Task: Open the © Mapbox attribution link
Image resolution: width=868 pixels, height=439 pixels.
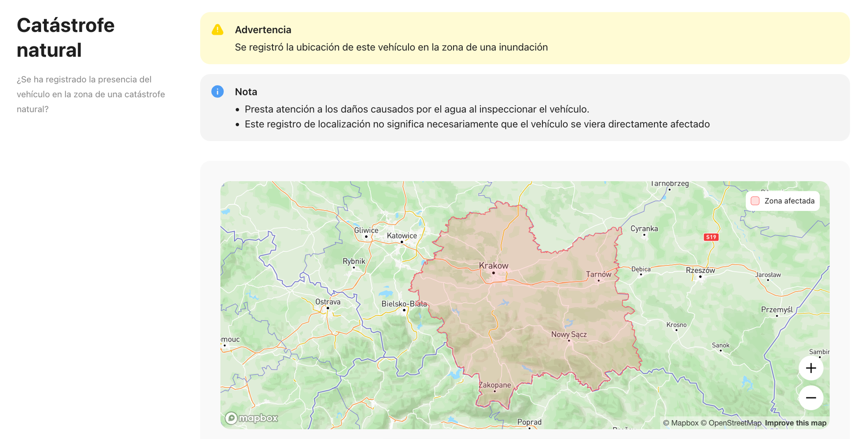Action: point(681,423)
